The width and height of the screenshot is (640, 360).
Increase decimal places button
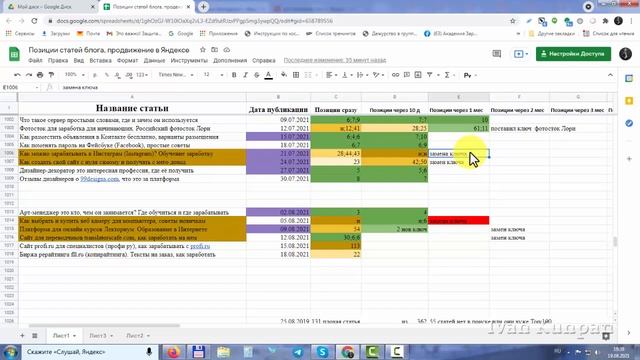click(x=129, y=75)
